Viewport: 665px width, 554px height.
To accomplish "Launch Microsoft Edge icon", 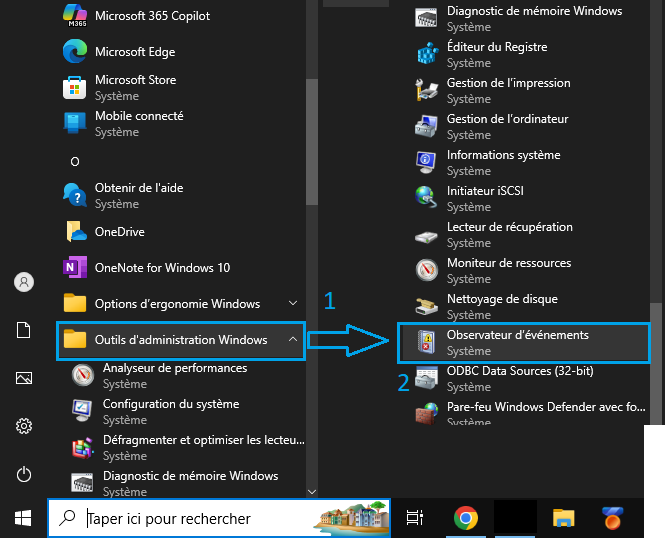I will (75, 51).
